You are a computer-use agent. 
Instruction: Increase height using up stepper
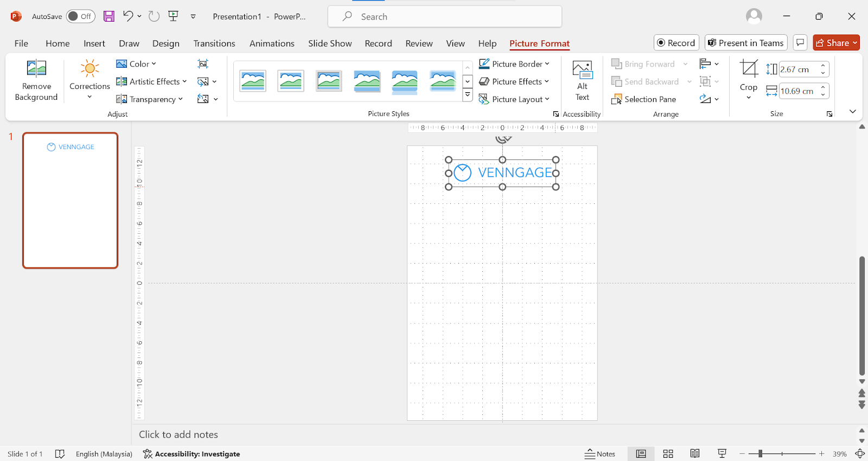tap(823, 66)
